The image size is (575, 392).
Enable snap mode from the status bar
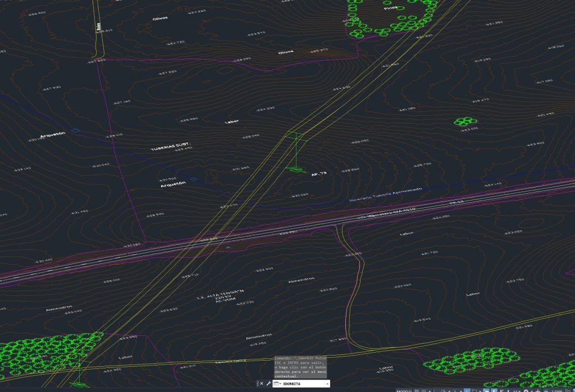[423, 390]
